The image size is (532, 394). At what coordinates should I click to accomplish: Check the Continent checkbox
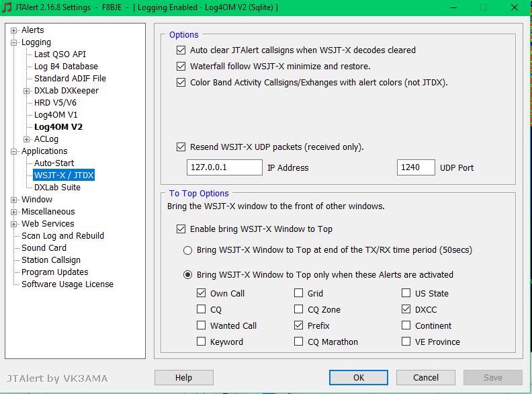coord(406,325)
